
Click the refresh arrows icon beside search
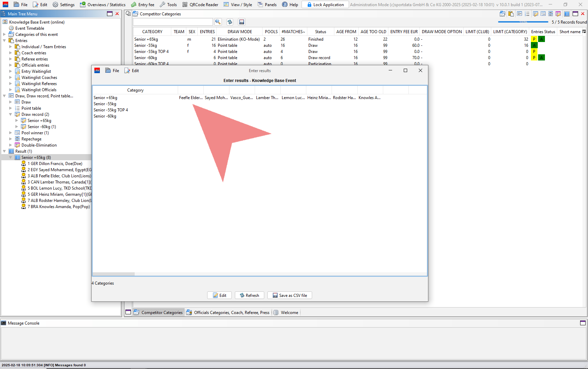(230, 22)
